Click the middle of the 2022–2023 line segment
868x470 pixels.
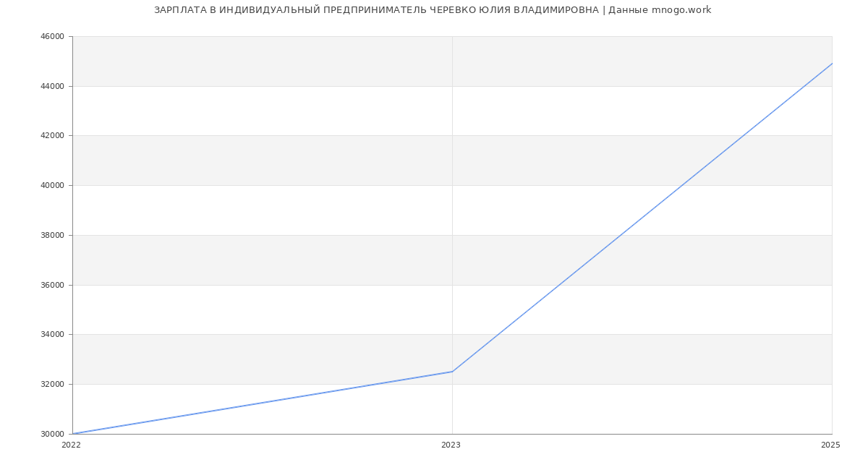click(263, 403)
